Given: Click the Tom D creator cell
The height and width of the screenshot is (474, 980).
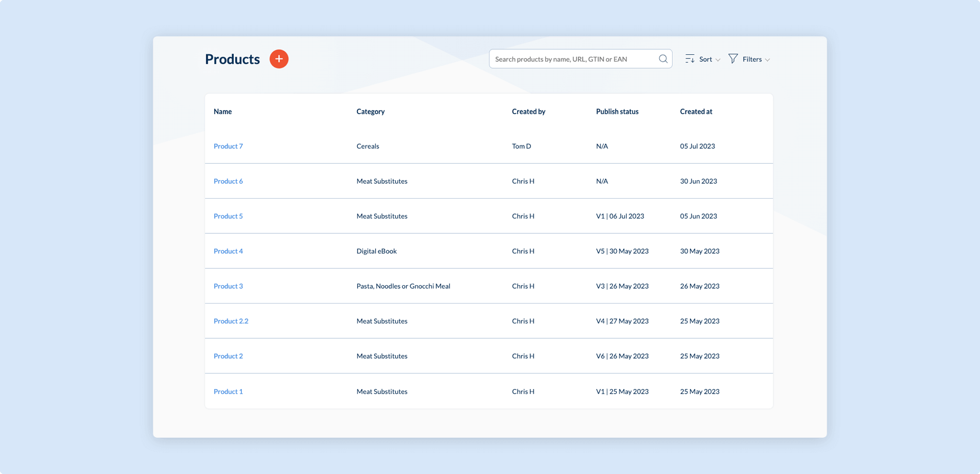Looking at the screenshot, I should coord(521,146).
